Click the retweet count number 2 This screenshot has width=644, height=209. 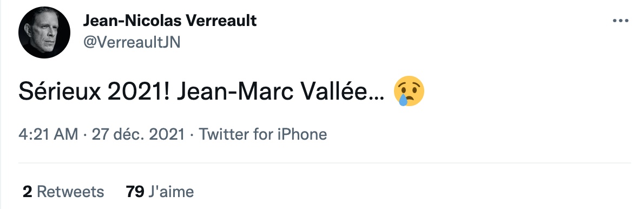[27, 191]
